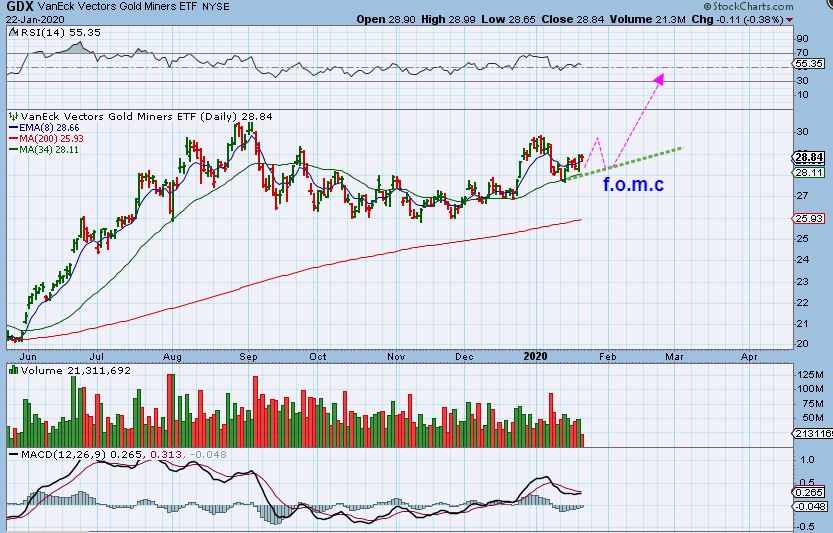833x533 pixels.
Task: Click the Sep label on date axis
Action: [248, 357]
